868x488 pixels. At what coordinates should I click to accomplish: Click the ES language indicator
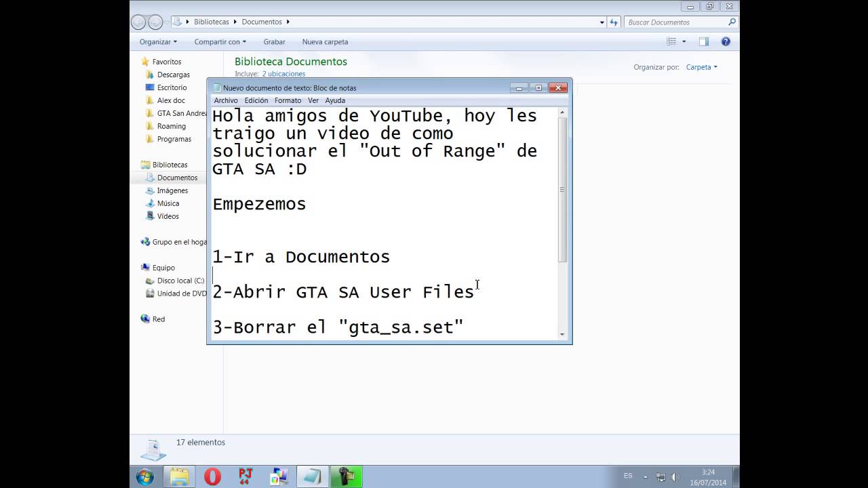[628, 476]
